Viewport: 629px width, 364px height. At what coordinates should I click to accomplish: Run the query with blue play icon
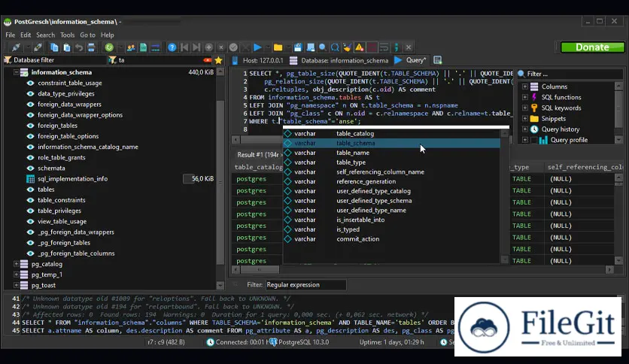257,47
